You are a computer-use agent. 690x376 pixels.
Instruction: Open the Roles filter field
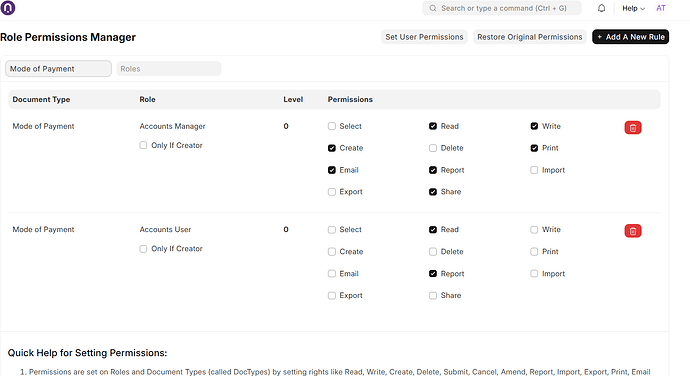click(x=169, y=69)
